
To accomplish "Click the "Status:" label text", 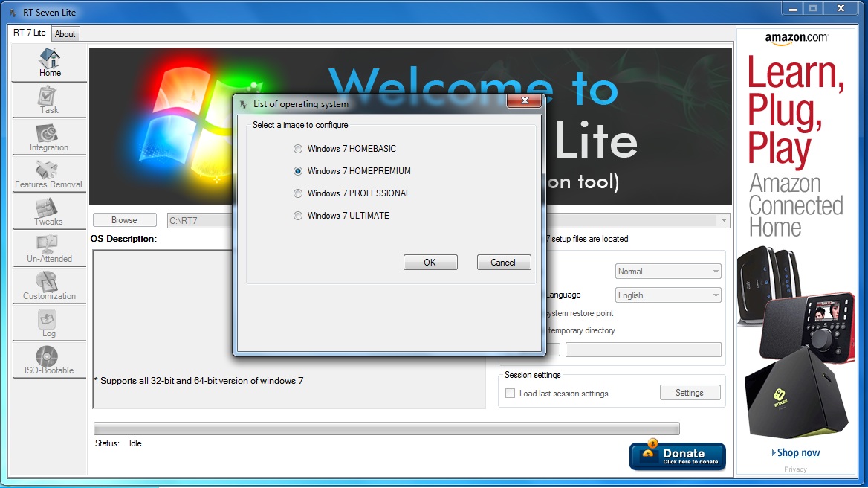I will [x=107, y=443].
